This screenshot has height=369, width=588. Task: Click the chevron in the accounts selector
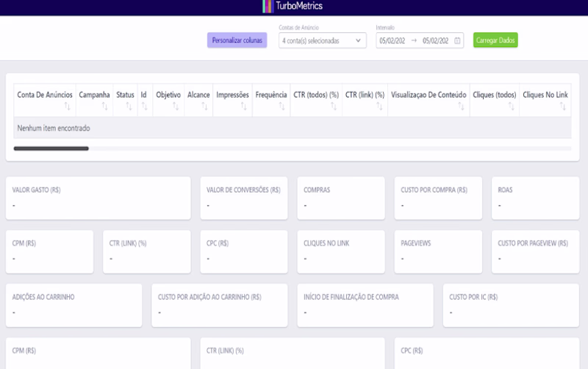[358, 40]
